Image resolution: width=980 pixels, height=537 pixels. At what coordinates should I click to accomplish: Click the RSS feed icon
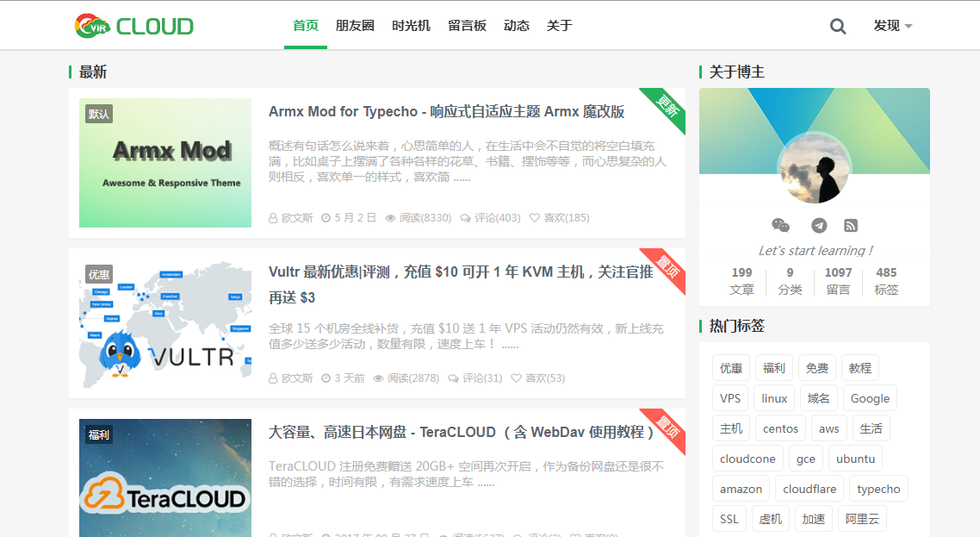(851, 225)
